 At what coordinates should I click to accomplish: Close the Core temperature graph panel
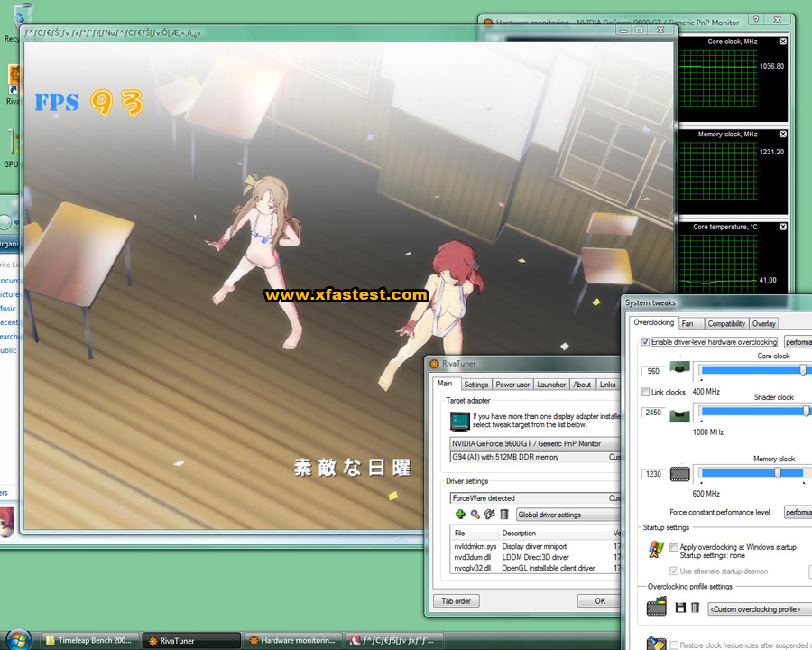[x=782, y=227]
